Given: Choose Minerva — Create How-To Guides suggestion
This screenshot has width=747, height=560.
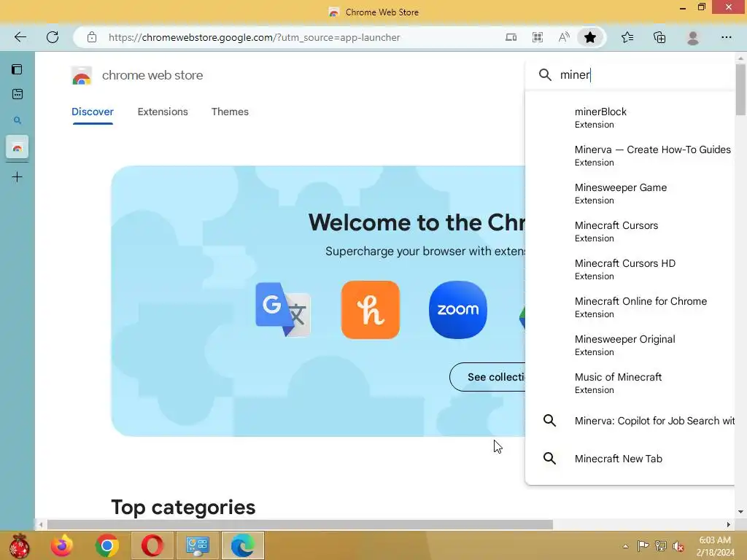Looking at the screenshot, I should pyautogui.click(x=630, y=156).
